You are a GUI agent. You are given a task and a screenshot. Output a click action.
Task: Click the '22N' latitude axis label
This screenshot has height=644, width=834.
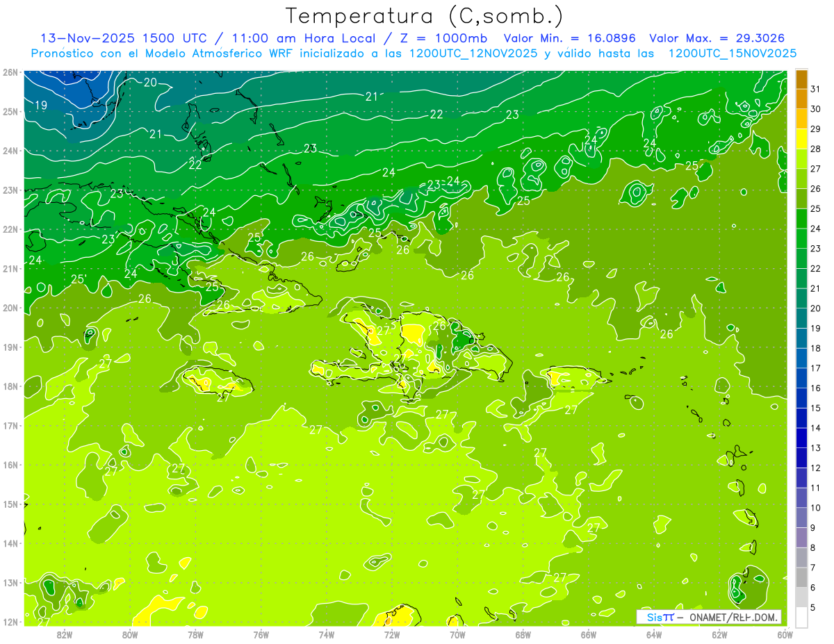point(10,229)
